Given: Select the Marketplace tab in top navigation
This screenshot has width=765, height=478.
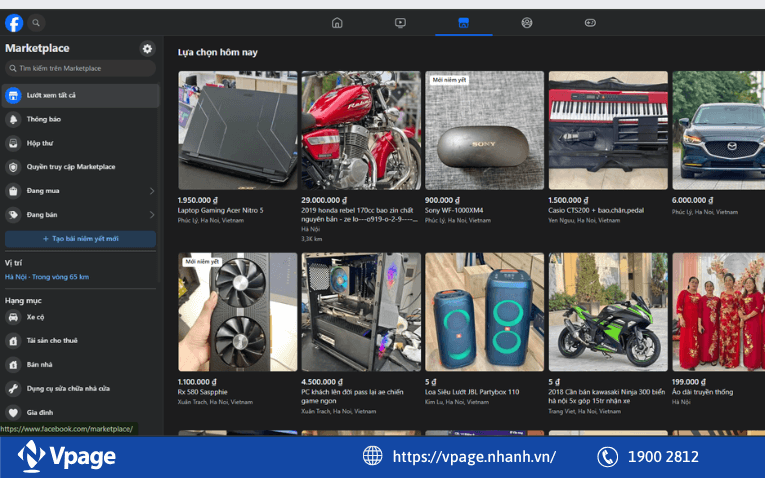Looking at the screenshot, I should coord(463,23).
